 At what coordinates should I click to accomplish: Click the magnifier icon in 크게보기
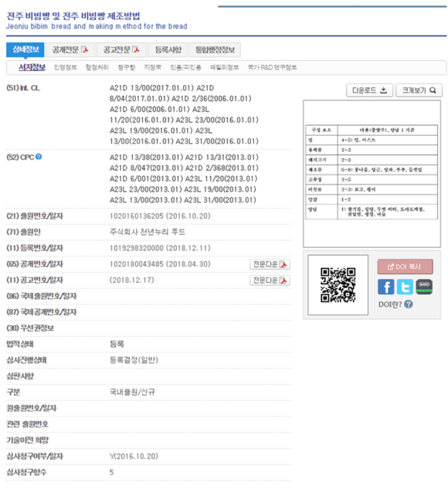click(x=433, y=90)
